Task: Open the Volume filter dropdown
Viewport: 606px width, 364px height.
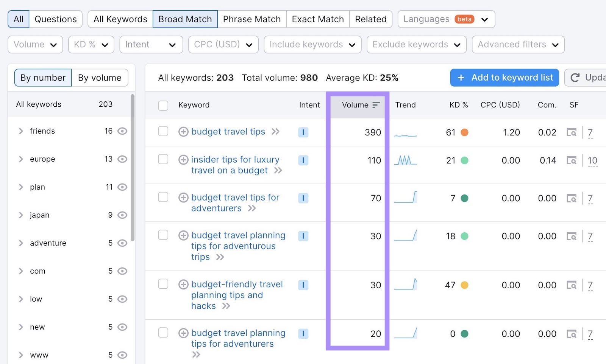Action: pyautogui.click(x=35, y=45)
